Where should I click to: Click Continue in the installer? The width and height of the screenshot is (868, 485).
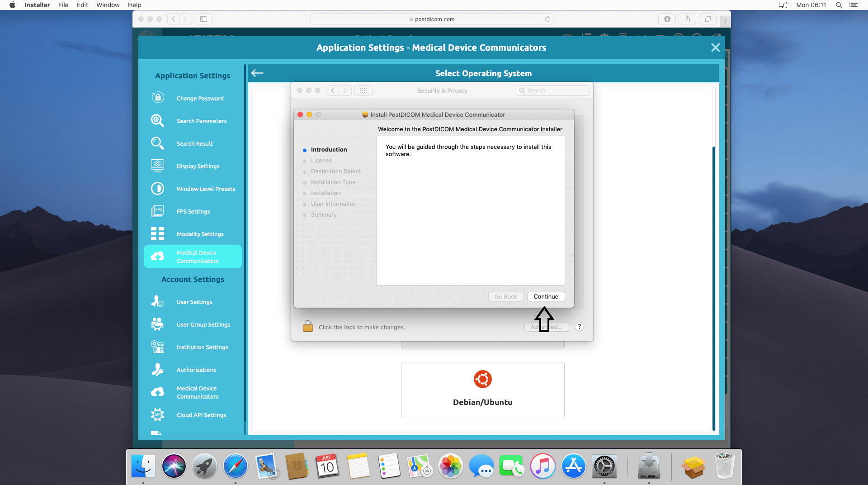(x=546, y=296)
